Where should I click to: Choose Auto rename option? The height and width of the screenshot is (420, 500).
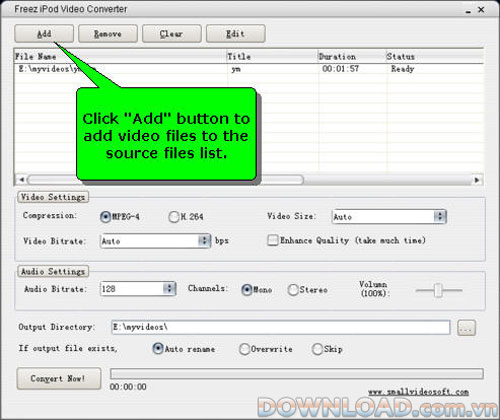click(158, 349)
